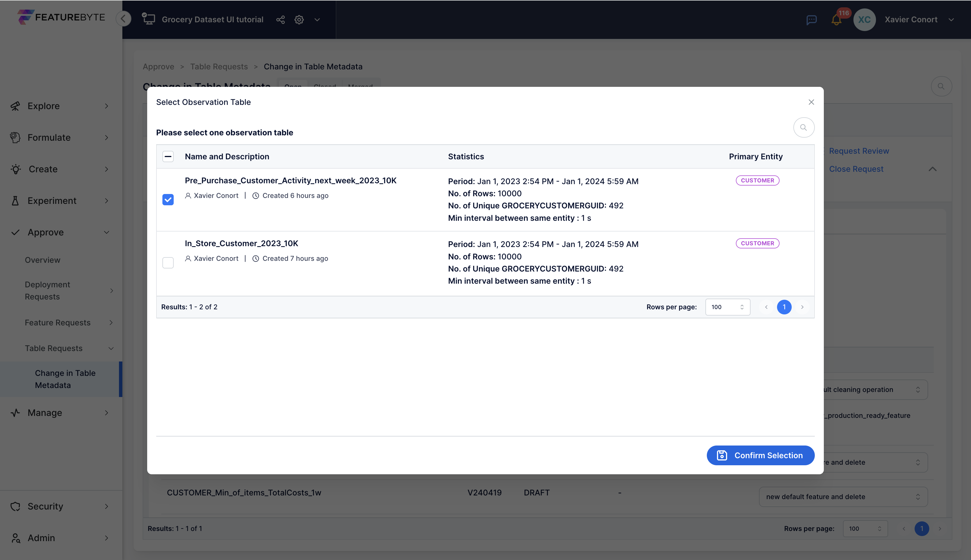The width and height of the screenshot is (971, 560).
Task: Open Rows per page dropdown in dialog
Action: pyautogui.click(x=728, y=307)
